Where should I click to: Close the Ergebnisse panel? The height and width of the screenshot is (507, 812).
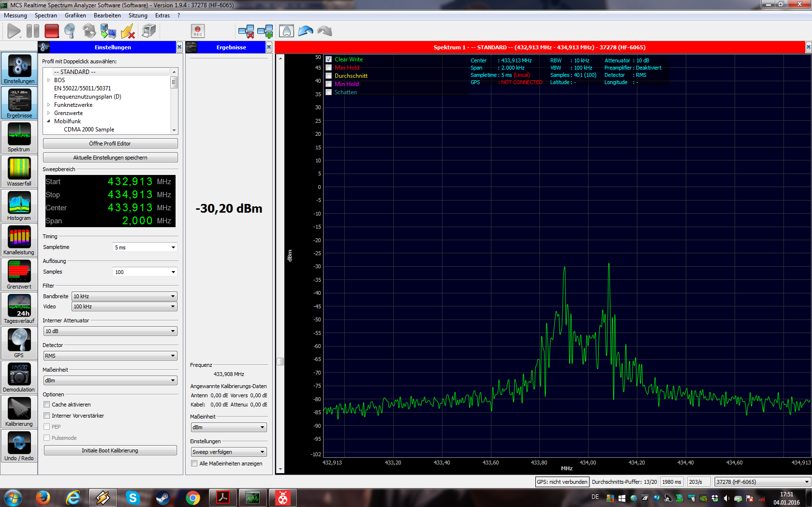pos(269,47)
